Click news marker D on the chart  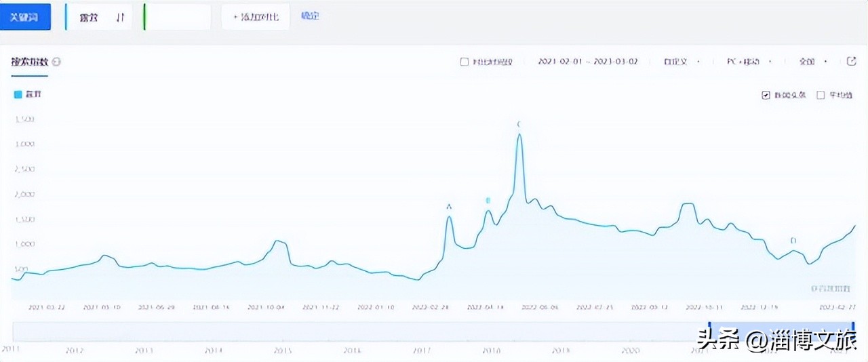(x=793, y=241)
